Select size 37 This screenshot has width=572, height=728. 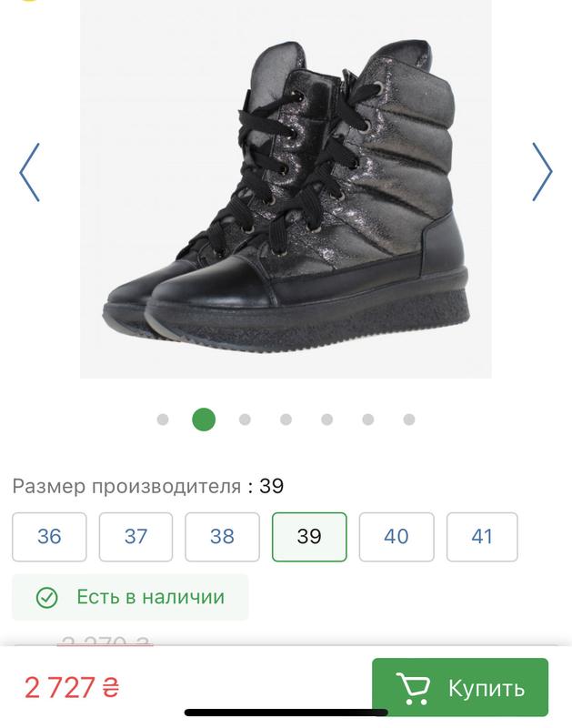[x=135, y=537]
